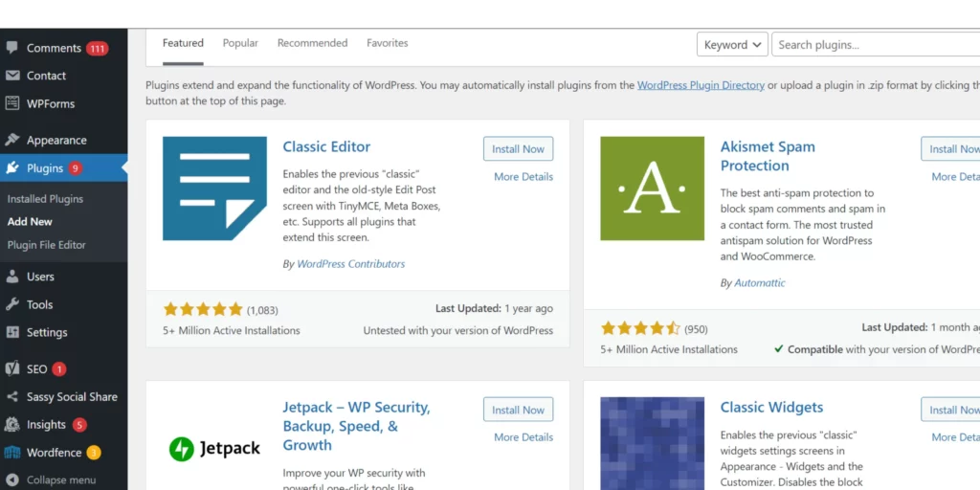The width and height of the screenshot is (980, 490).
Task: Open the Appearance menu label
Action: click(56, 141)
